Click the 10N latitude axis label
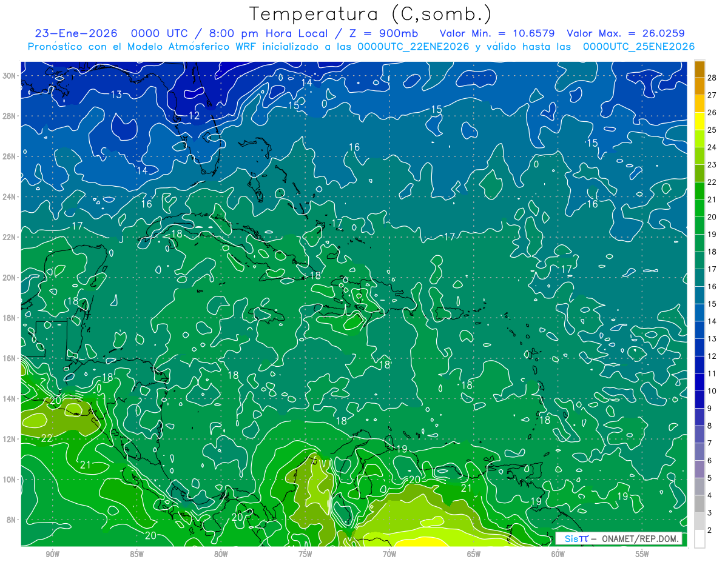Image resolution: width=728 pixels, height=562 pixels. pyautogui.click(x=10, y=480)
